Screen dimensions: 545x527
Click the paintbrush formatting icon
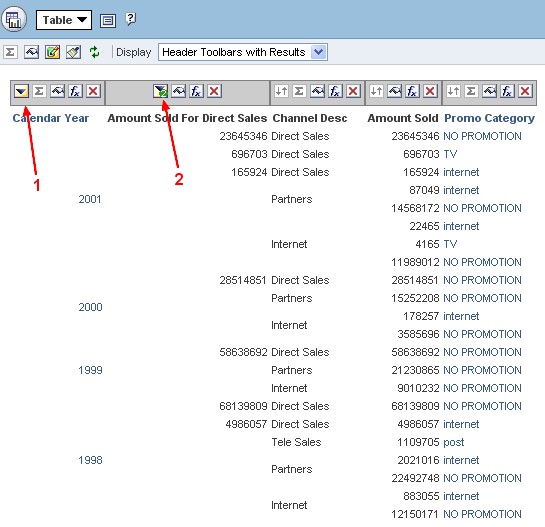coord(73,52)
